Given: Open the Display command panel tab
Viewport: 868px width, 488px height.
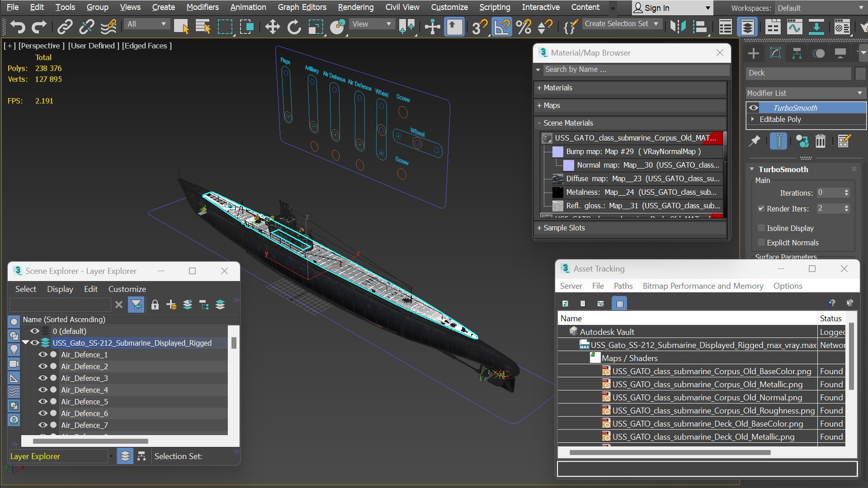Looking at the screenshot, I should coord(840,53).
